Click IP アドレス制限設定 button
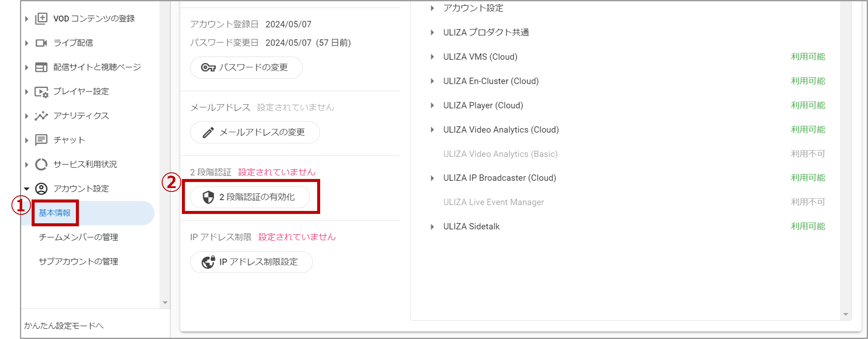The height and width of the screenshot is (339, 868). coord(251,262)
